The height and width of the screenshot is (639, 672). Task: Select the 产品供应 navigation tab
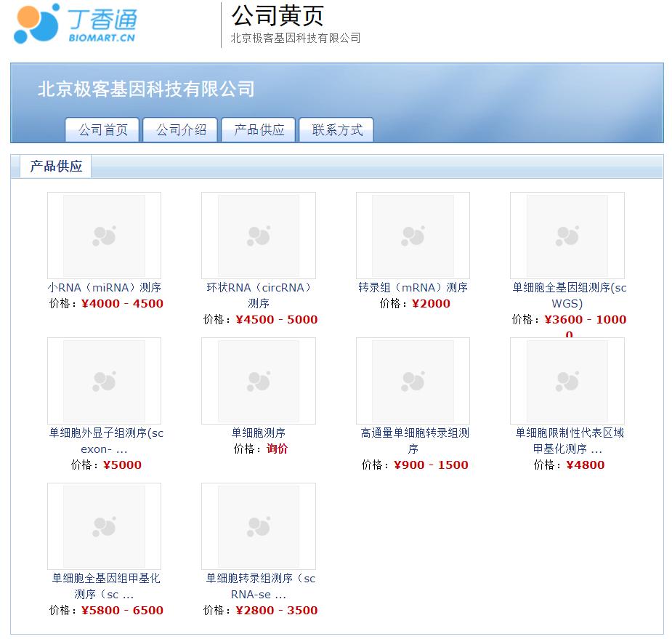(x=259, y=130)
